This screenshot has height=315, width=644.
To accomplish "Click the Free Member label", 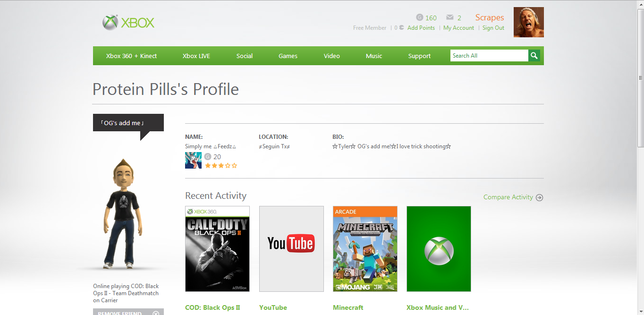I will (x=370, y=28).
